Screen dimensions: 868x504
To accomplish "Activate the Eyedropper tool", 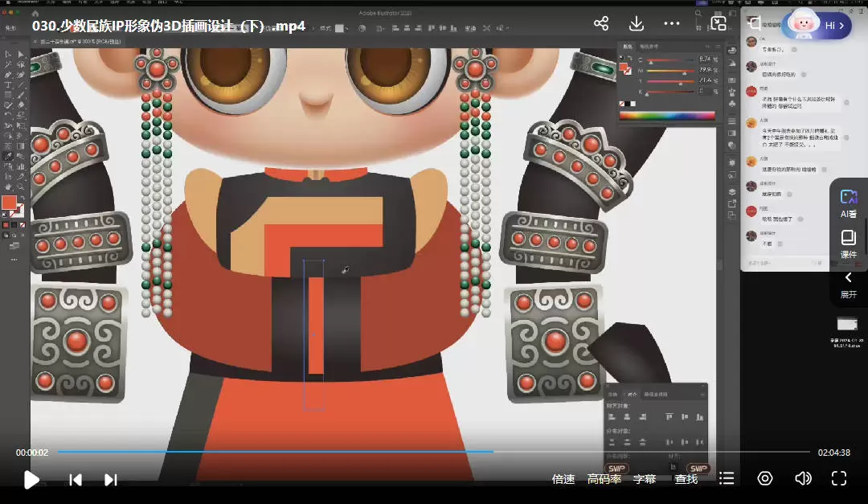I will pos(8,156).
